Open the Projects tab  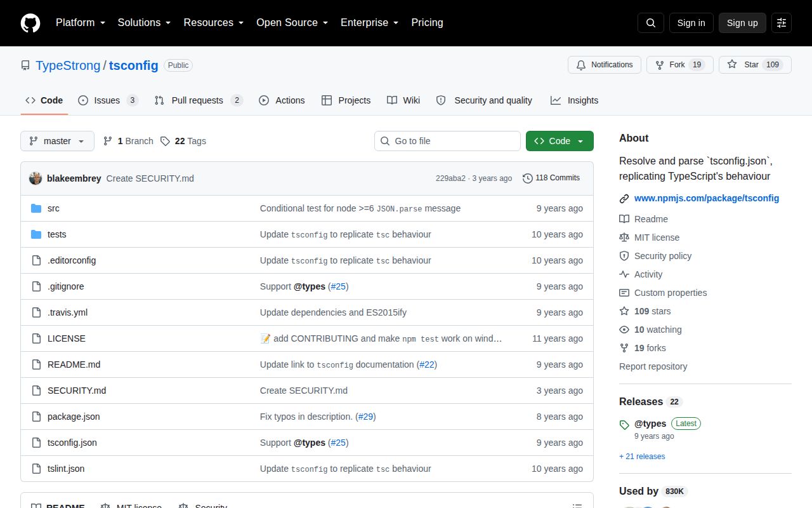(x=346, y=100)
